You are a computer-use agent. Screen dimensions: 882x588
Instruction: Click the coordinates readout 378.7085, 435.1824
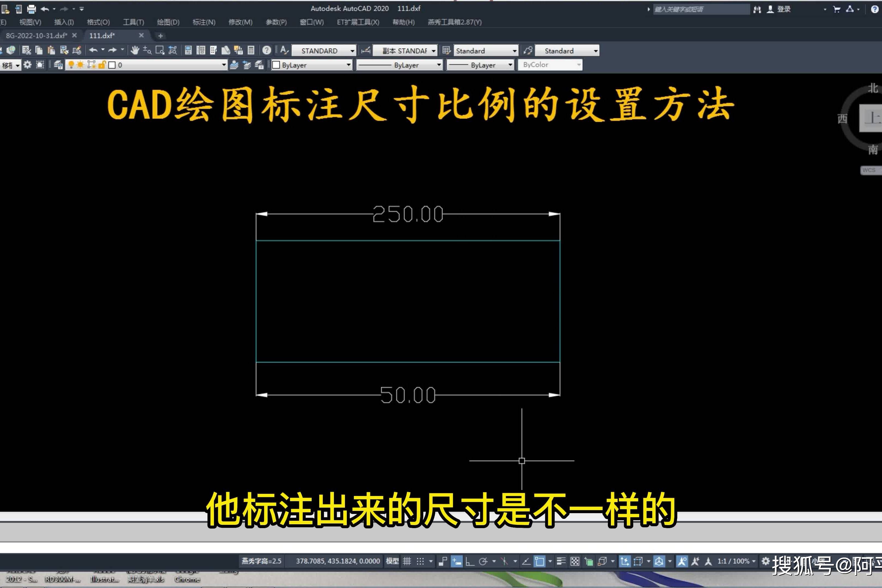tap(338, 561)
